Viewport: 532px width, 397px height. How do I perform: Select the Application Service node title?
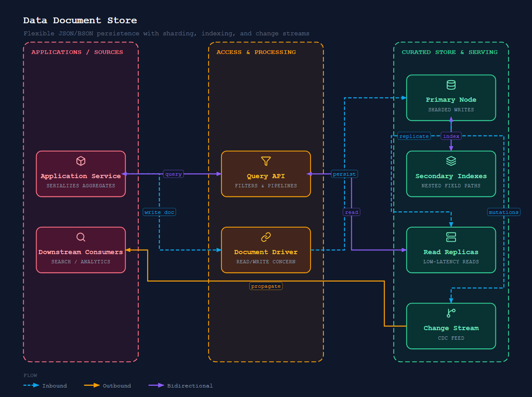coord(81,176)
